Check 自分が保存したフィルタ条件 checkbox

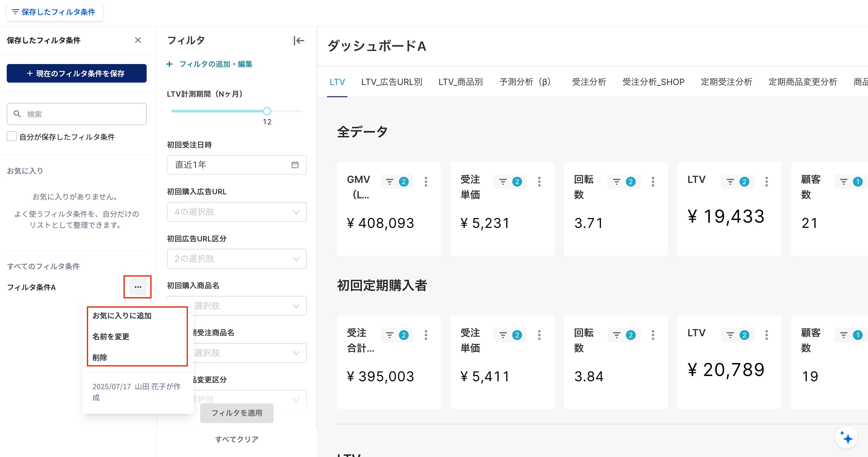[12, 136]
